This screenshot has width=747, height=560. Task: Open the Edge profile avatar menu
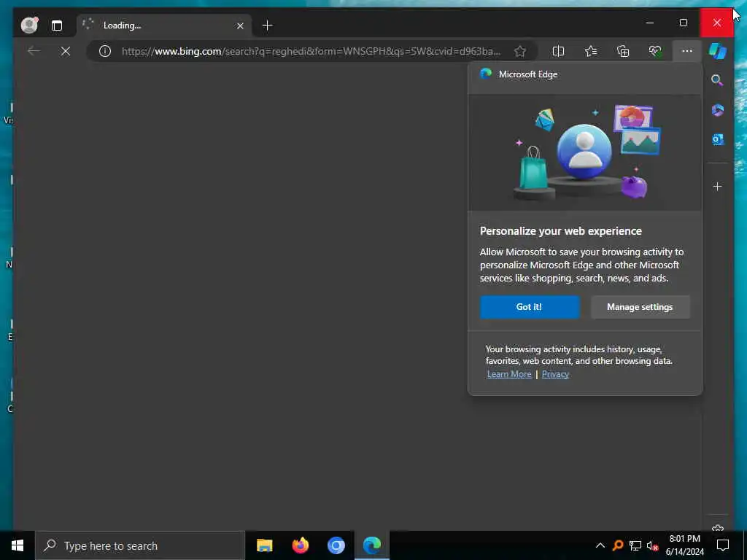coord(29,26)
